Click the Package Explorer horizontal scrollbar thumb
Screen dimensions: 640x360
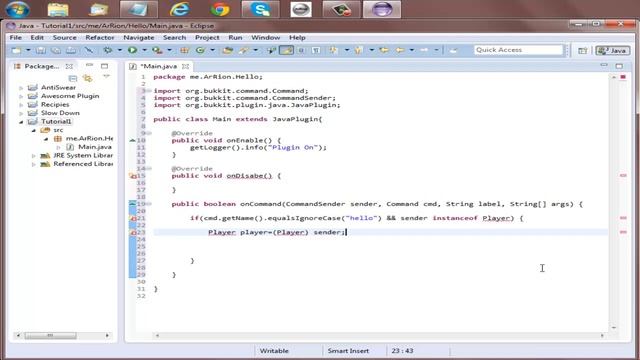pyautogui.click(x=50, y=336)
